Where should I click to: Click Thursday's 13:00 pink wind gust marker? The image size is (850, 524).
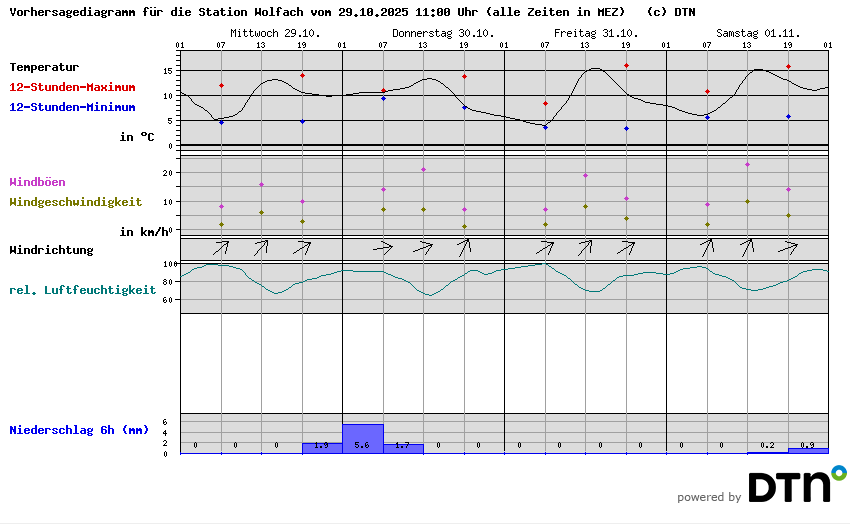(x=423, y=169)
